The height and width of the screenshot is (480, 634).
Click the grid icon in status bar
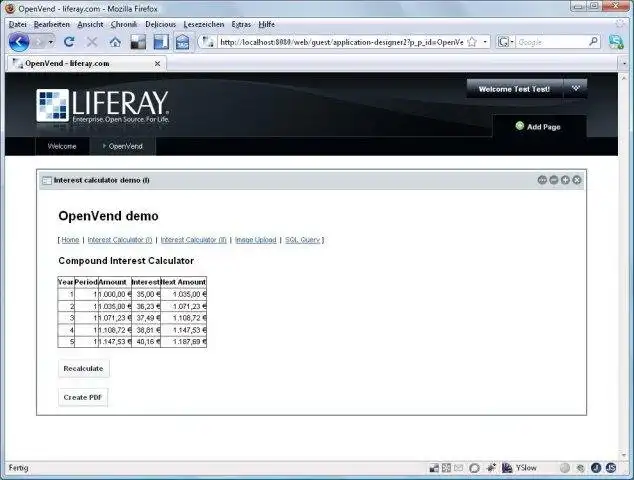click(446, 468)
